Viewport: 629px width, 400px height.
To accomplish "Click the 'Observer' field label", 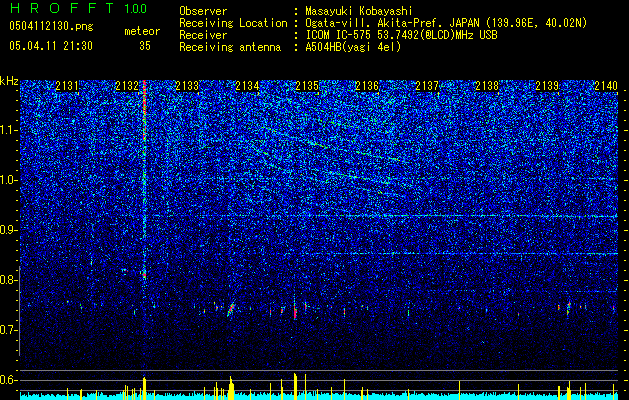I will coord(203,11).
